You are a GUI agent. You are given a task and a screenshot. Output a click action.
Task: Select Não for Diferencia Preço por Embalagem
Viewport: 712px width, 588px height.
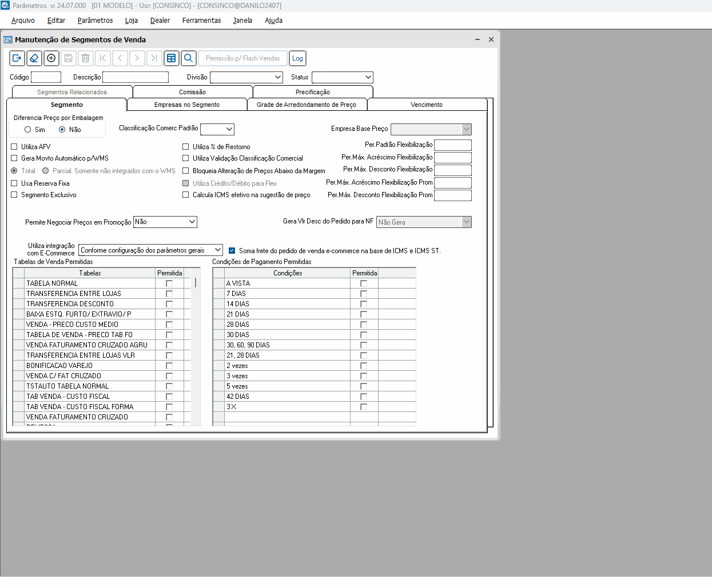click(x=62, y=130)
